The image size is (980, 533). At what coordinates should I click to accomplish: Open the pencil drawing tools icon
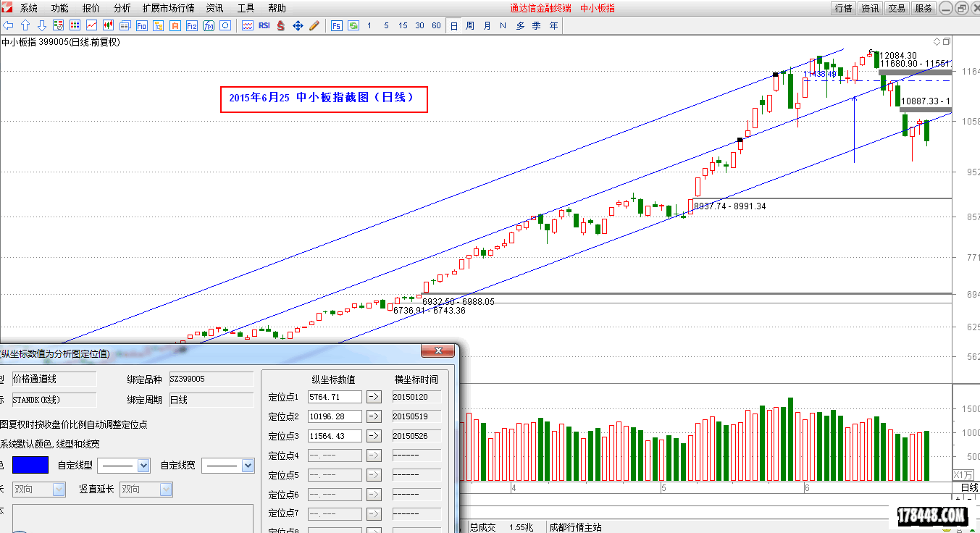pyautogui.click(x=314, y=25)
